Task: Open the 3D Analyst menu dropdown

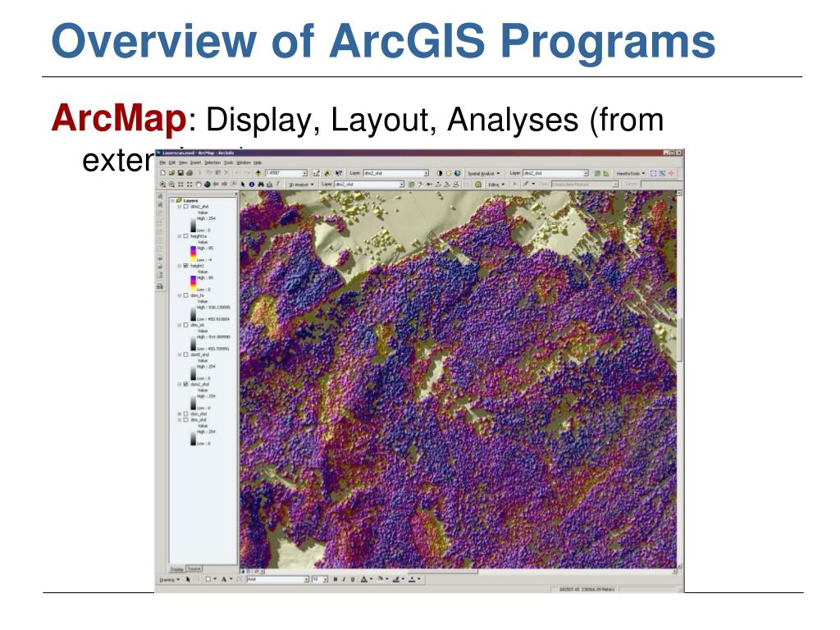Action: (302, 185)
